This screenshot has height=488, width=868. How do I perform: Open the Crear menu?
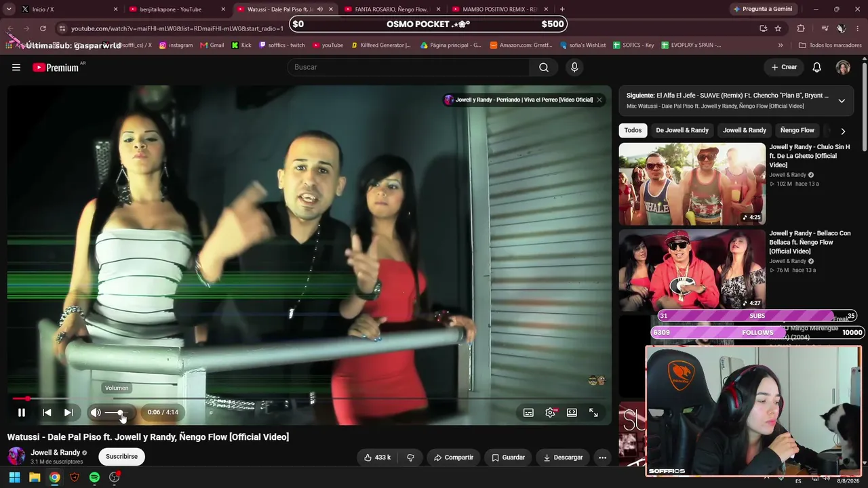click(784, 67)
